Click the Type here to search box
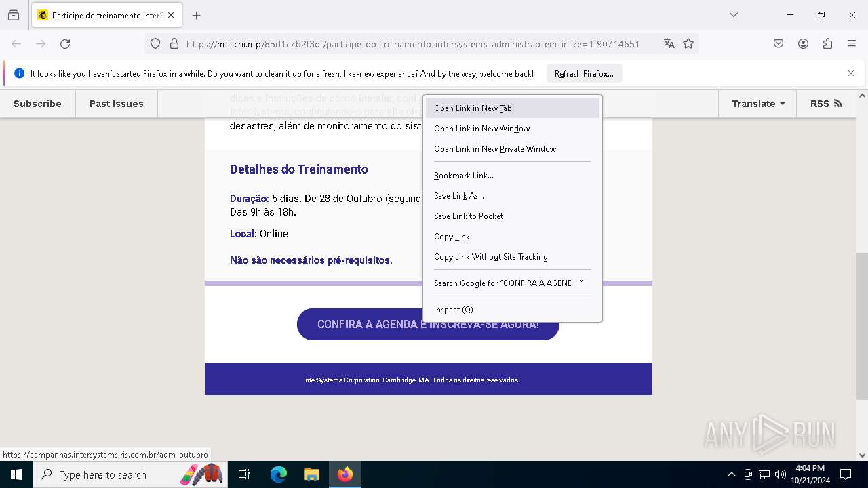Screen dimensions: 868x488 pos(130,474)
